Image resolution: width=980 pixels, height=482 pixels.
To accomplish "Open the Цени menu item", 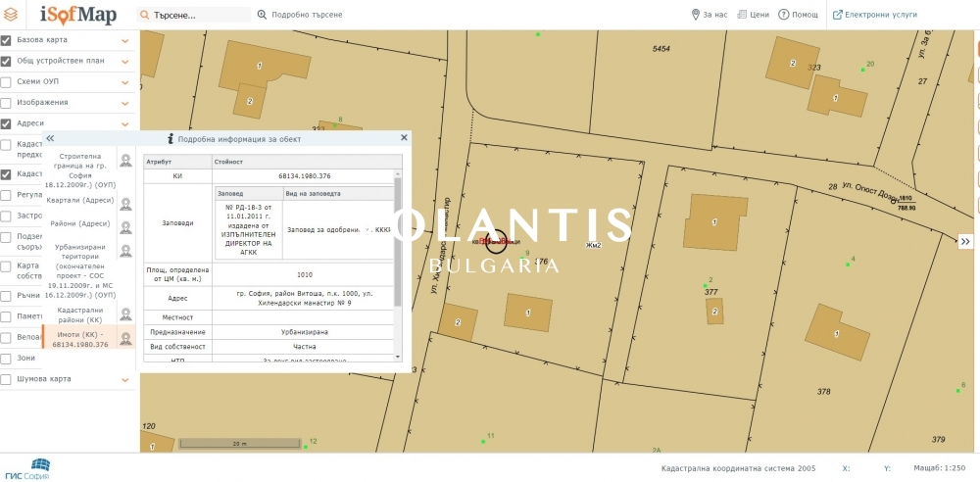I will [753, 15].
